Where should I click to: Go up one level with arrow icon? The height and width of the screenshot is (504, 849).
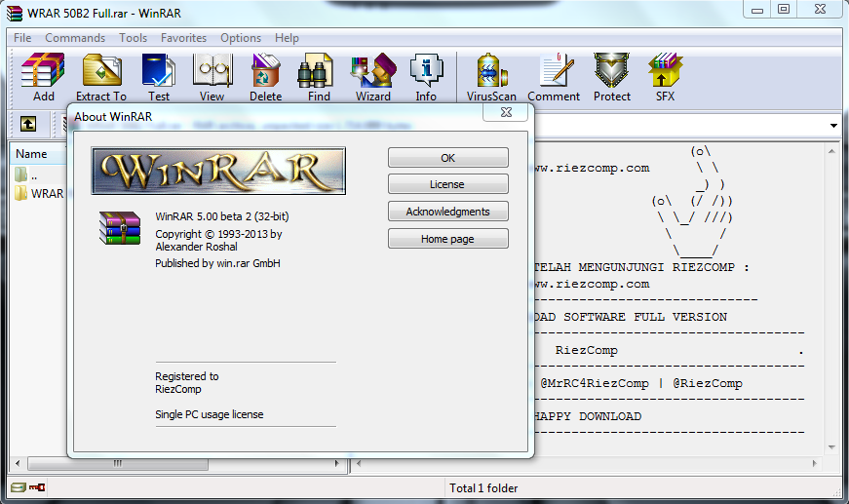(28, 124)
